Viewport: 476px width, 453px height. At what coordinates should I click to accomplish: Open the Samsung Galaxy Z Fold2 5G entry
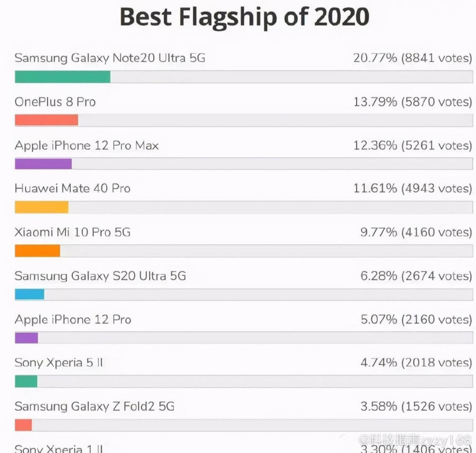point(94,406)
